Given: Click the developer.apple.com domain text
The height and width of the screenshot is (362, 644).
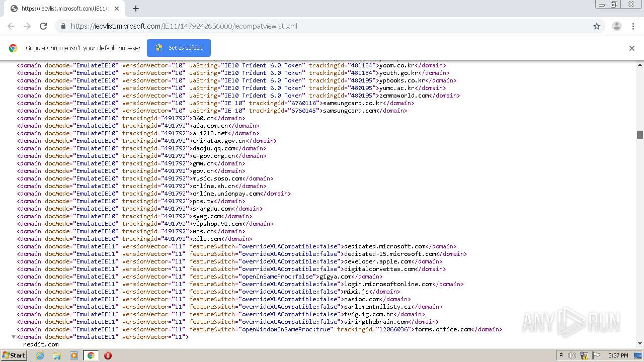Looking at the screenshot, I should [x=378, y=261].
